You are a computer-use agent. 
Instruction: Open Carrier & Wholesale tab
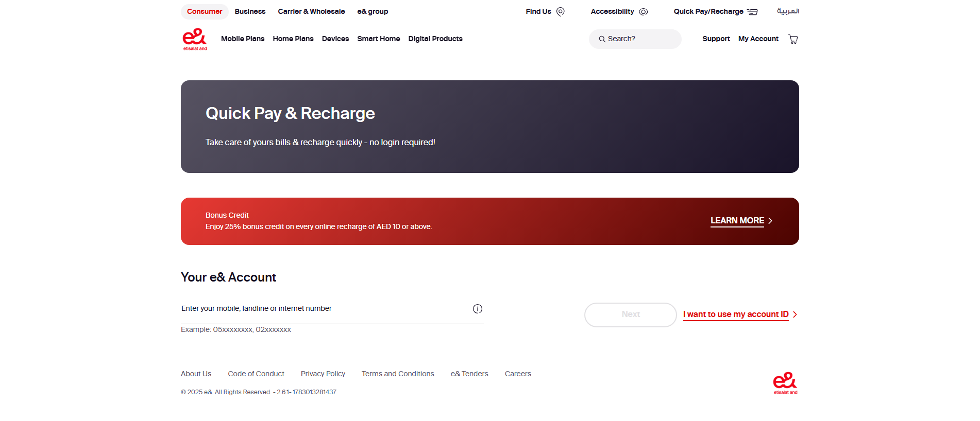coord(311,11)
